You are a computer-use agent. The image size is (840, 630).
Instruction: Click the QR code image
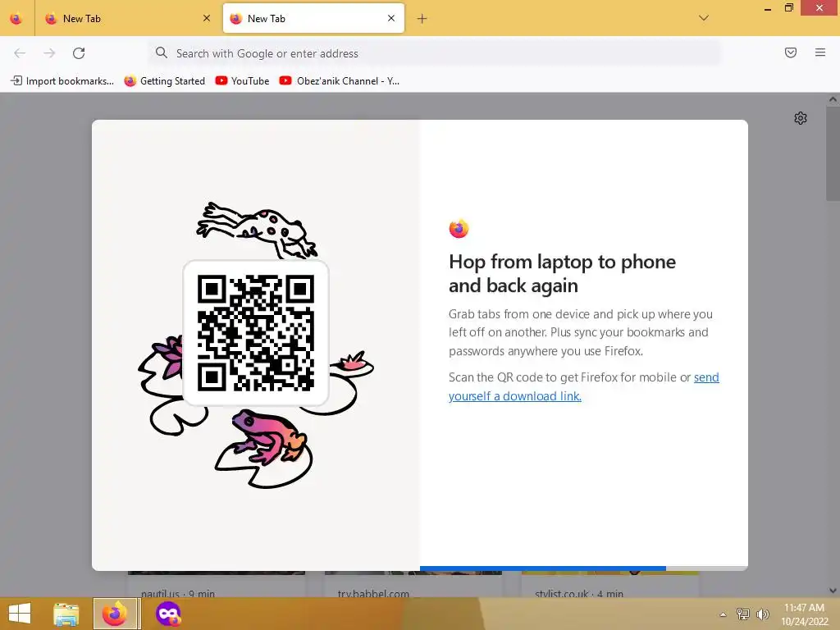coord(256,333)
